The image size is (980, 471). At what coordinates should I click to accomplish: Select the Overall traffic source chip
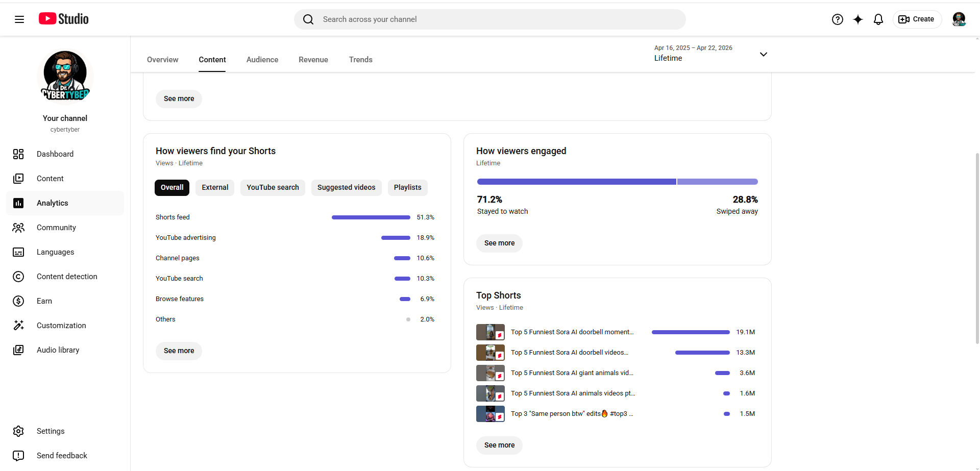coord(172,188)
